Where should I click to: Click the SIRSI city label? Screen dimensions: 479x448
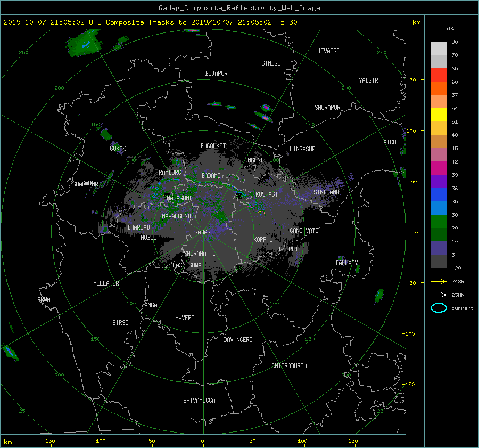120,323
